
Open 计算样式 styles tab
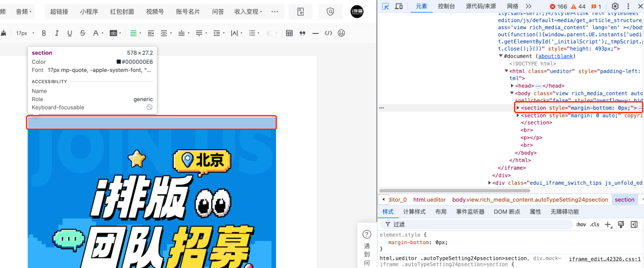(x=414, y=212)
